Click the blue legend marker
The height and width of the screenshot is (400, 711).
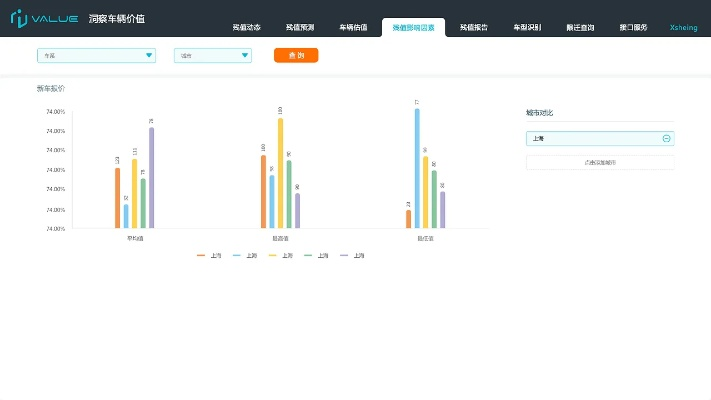click(237, 256)
